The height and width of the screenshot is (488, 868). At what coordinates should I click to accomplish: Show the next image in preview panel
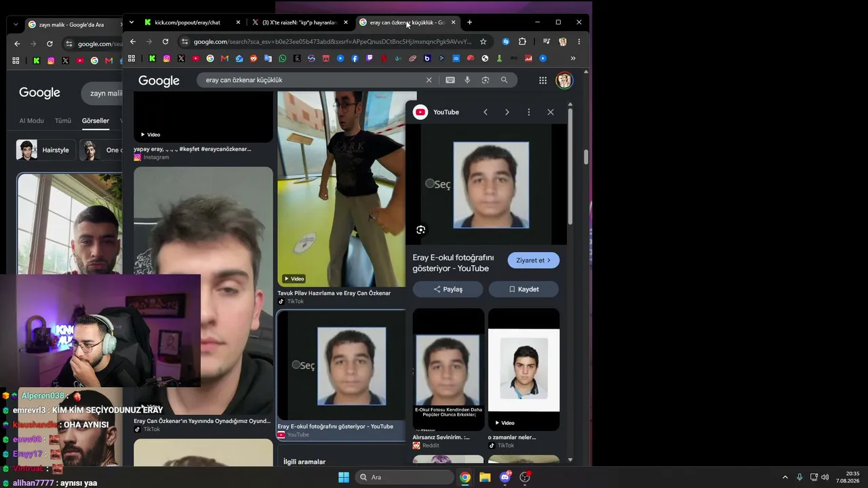click(507, 112)
